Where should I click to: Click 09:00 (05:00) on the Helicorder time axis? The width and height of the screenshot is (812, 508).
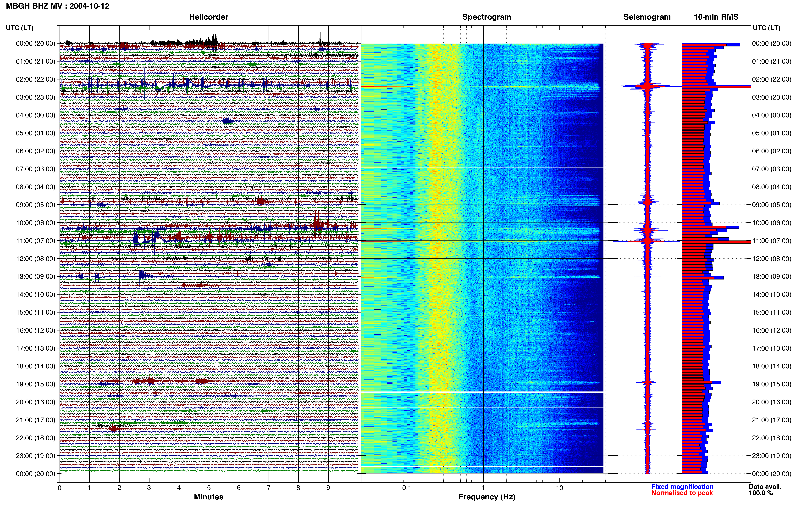point(36,205)
